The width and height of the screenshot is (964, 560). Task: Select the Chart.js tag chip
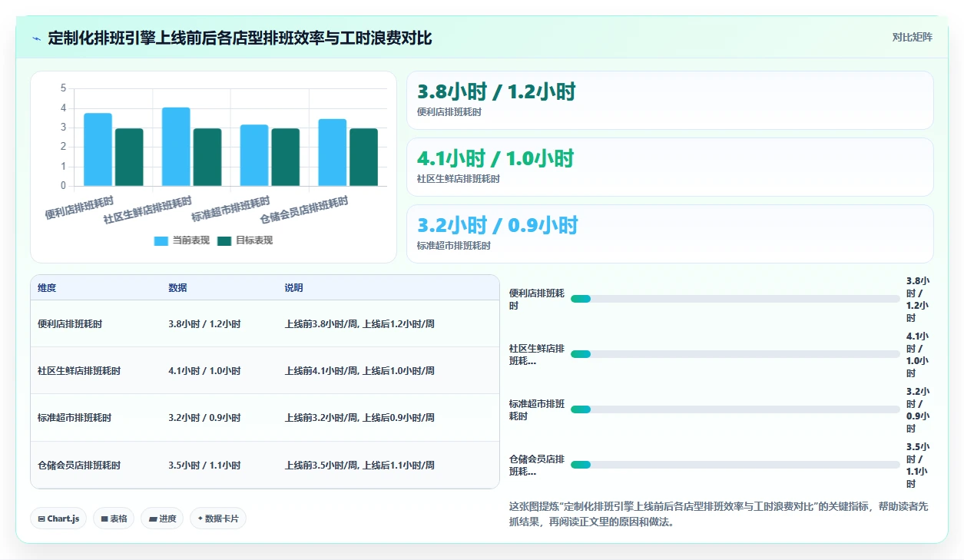(59, 519)
